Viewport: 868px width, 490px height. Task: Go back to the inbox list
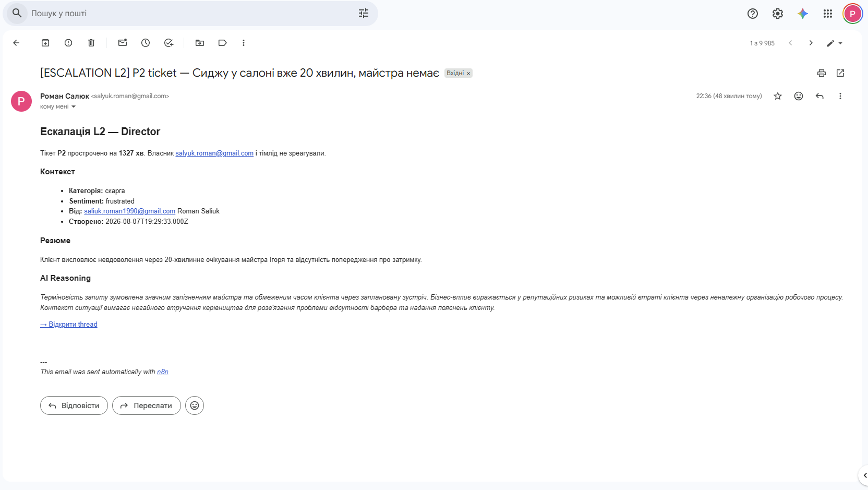coord(16,43)
